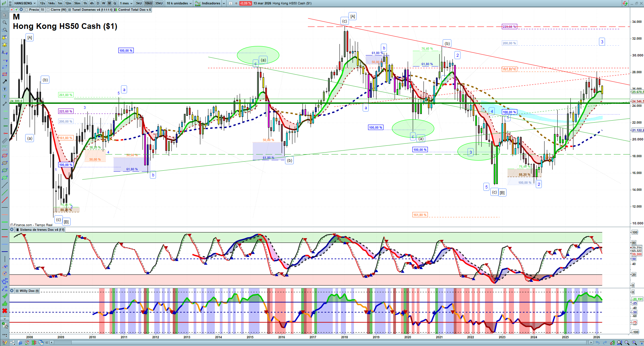Select the green diagonal trendline tool

pos(5,192)
